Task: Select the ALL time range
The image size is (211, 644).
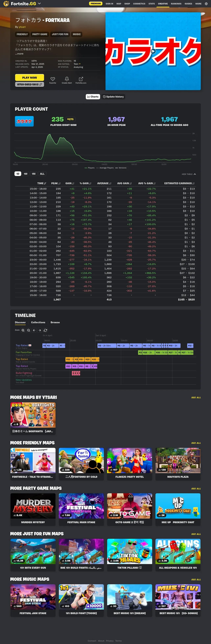Action: 42,174
